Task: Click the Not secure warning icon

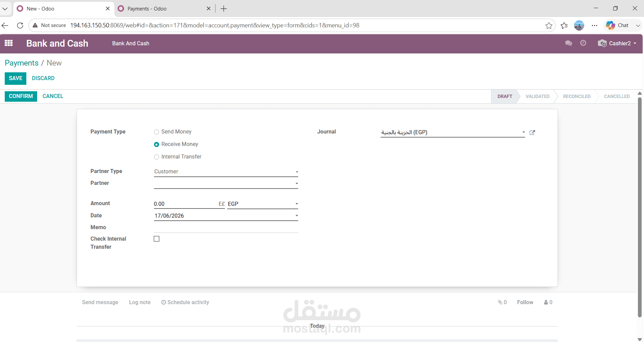Action: [35, 25]
